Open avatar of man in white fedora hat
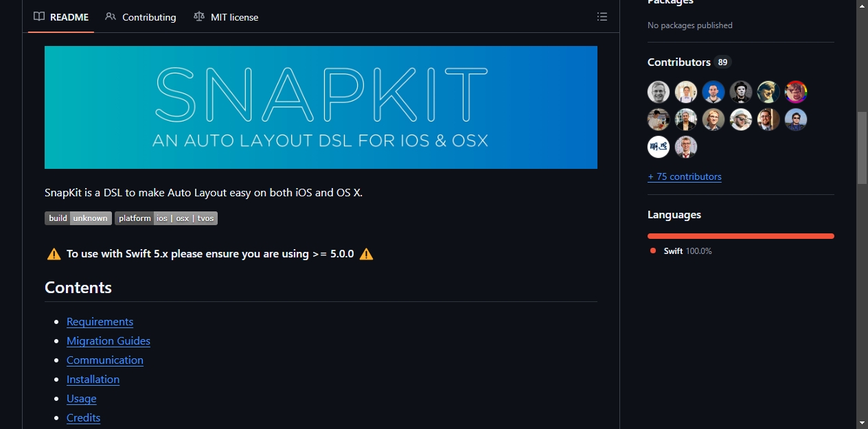Screen dimensions: 868x429 (741, 119)
